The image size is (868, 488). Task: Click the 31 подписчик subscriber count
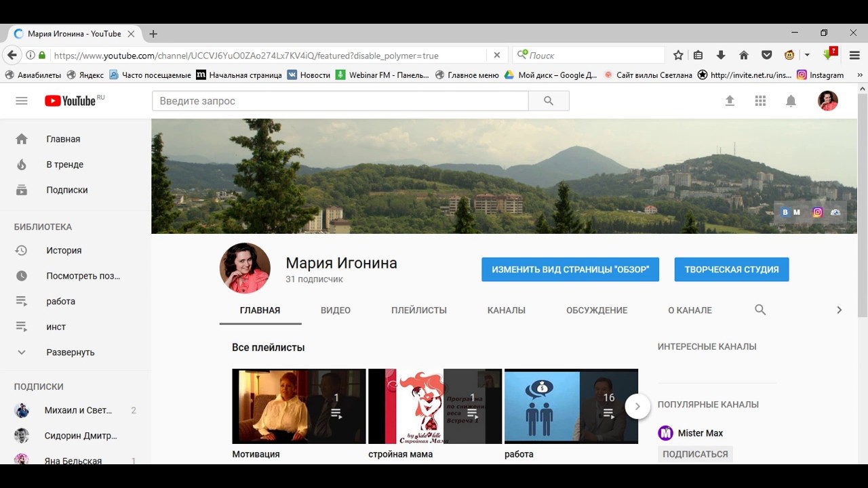[x=314, y=279]
